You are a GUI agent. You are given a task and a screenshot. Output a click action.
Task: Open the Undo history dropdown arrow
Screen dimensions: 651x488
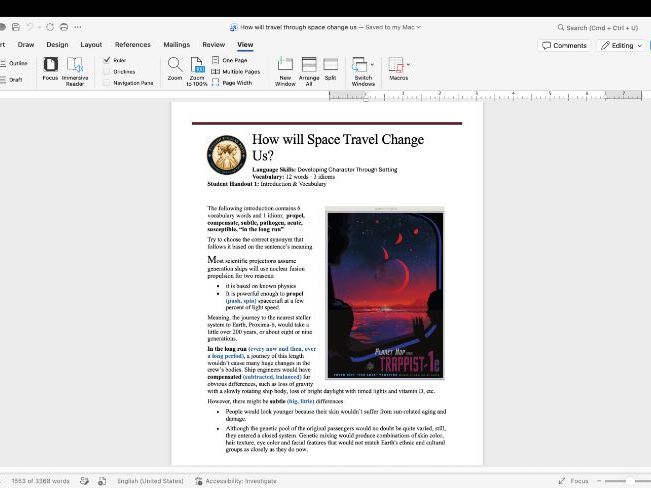pyautogui.click(x=39, y=27)
